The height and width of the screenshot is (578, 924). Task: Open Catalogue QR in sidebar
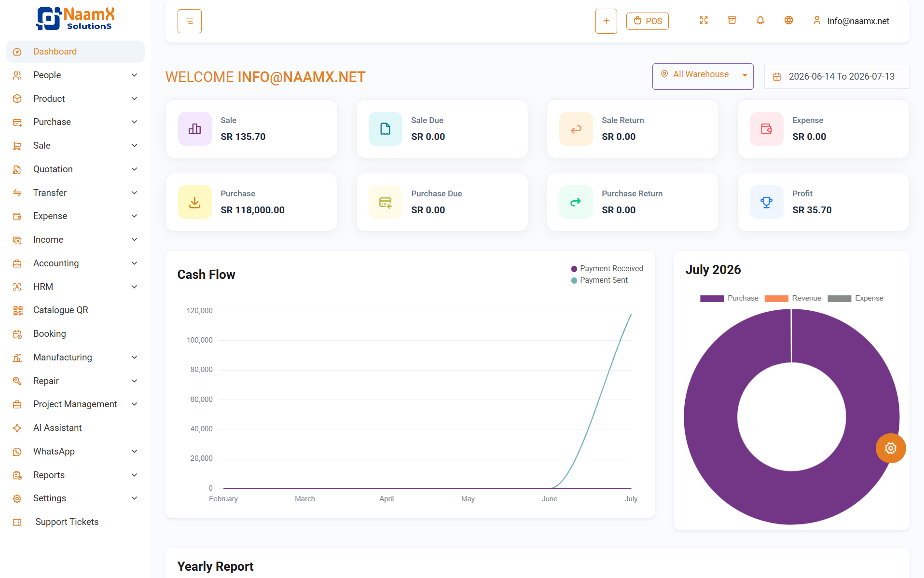click(x=75, y=310)
